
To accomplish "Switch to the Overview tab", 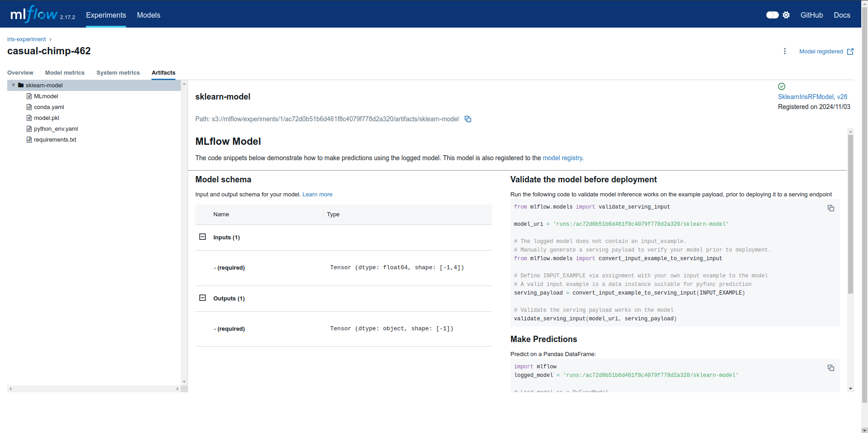I will point(20,72).
